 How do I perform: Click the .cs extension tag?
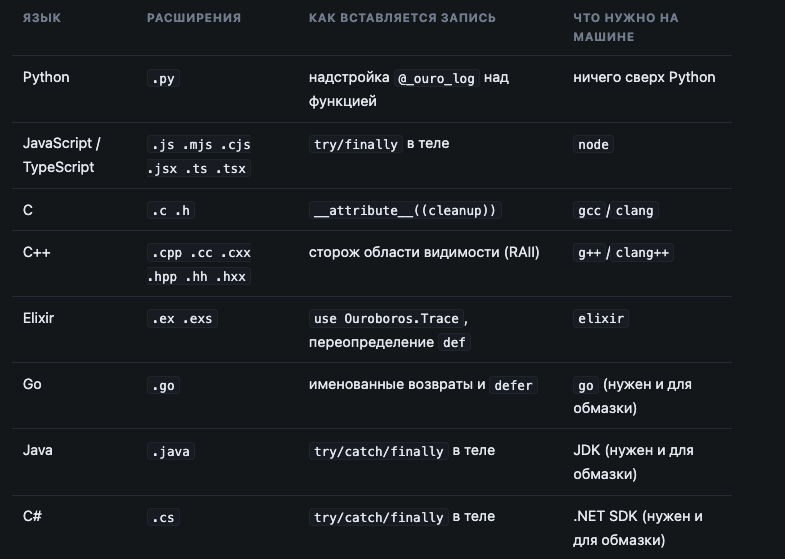click(x=163, y=517)
